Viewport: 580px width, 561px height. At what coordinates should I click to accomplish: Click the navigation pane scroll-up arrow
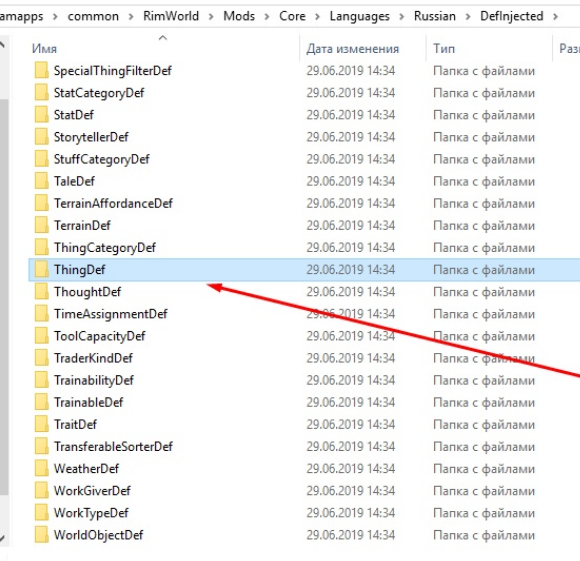coord(2,45)
